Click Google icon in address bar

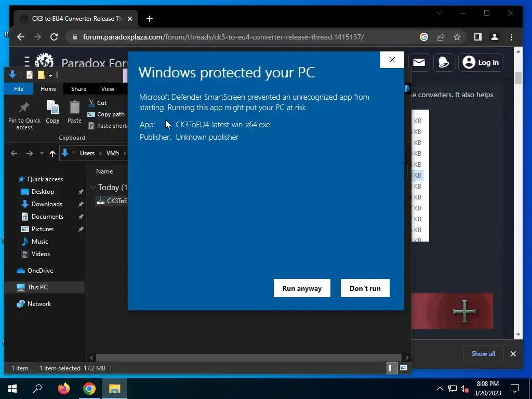[x=424, y=37]
